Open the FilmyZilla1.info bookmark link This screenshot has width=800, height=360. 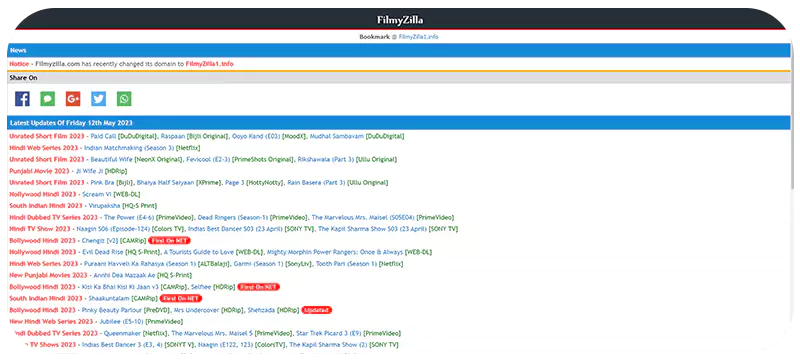(x=418, y=37)
